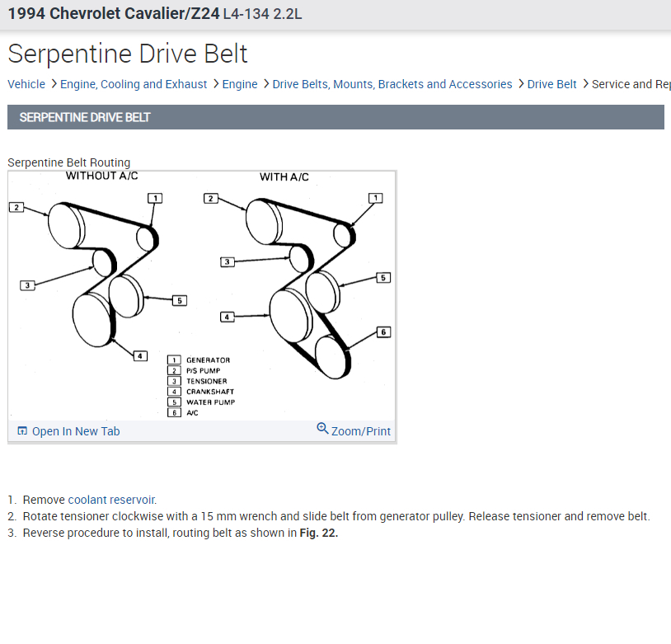Click the 'WATER PUMP' legend entry
The width and height of the screenshot is (671, 644).
click(x=210, y=402)
